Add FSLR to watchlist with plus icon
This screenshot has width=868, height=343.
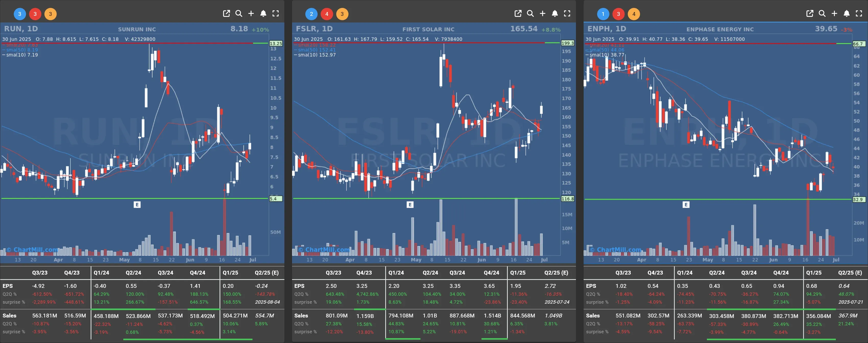[x=542, y=14]
